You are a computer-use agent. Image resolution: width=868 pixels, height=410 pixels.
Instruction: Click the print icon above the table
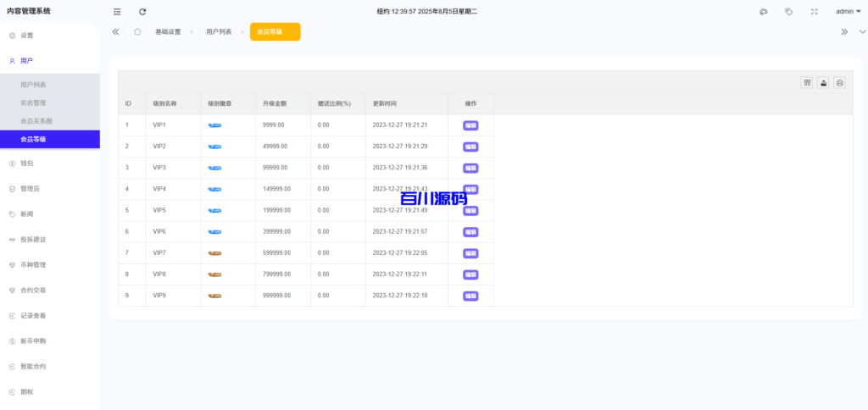839,82
